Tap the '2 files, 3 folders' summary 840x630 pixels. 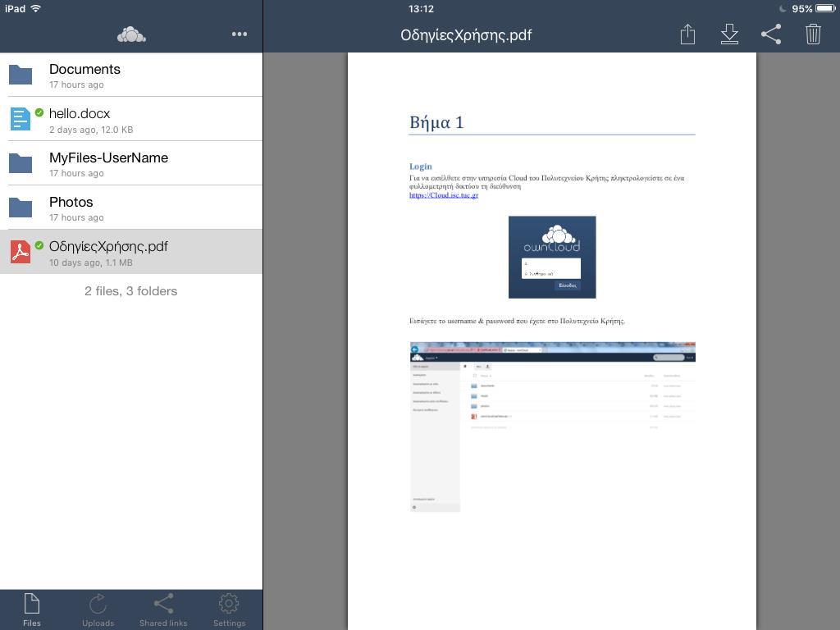click(x=130, y=291)
